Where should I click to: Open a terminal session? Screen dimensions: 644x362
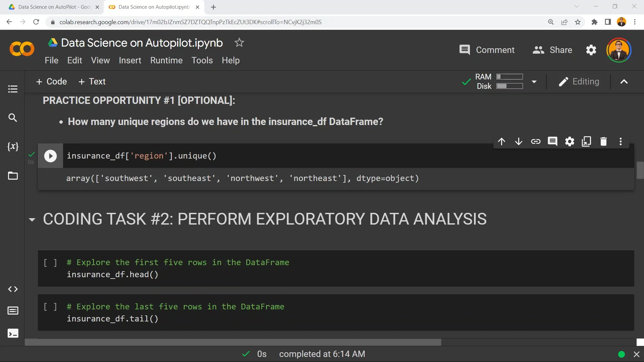[12, 333]
